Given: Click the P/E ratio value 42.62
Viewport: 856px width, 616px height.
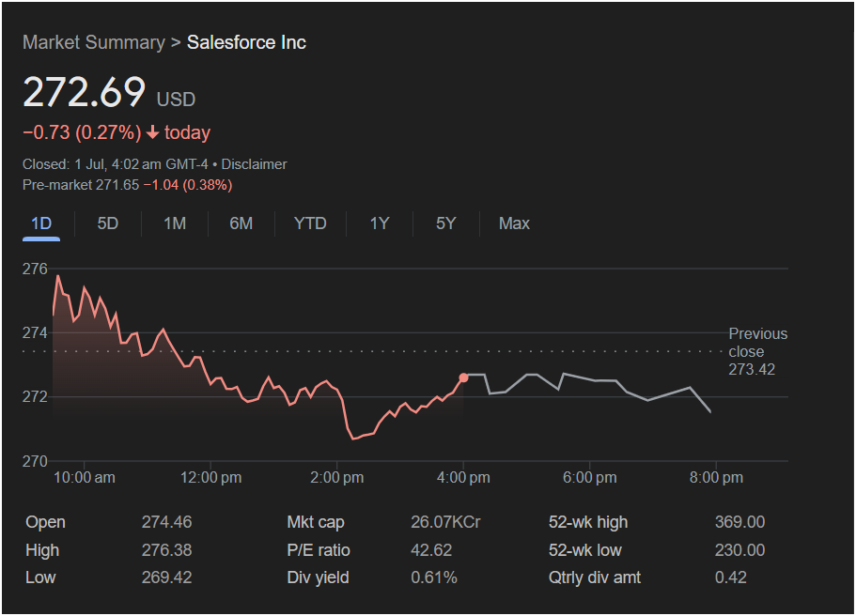Looking at the screenshot, I should click(431, 550).
